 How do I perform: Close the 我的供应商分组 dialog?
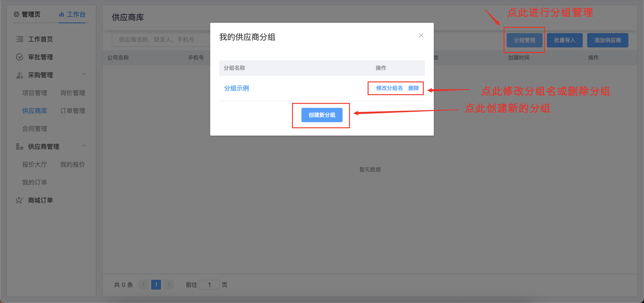pos(421,36)
